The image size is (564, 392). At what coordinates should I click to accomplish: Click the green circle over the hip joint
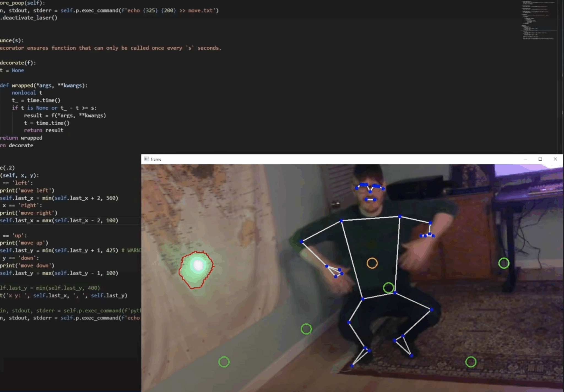tap(388, 287)
